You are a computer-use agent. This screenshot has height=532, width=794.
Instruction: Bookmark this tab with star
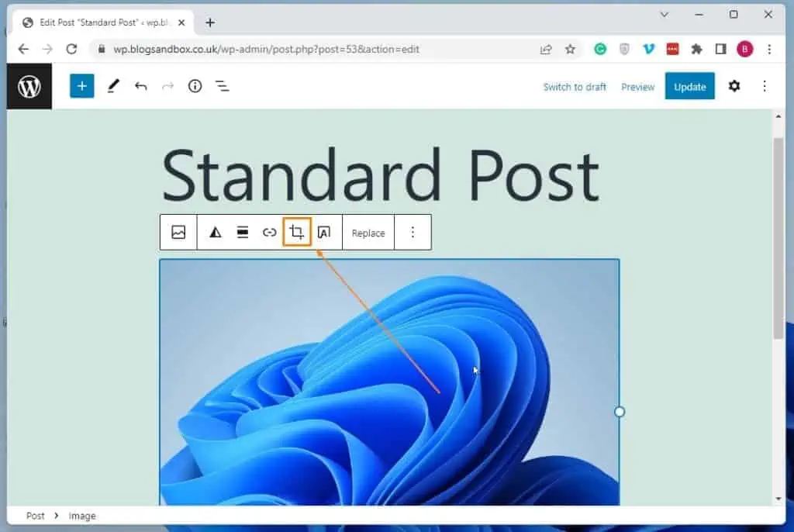click(570, 49)
